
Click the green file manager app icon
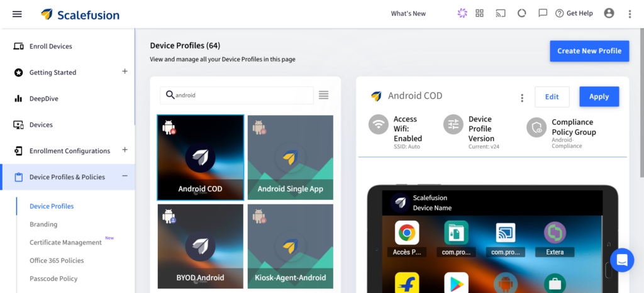[x=457, y=233]
